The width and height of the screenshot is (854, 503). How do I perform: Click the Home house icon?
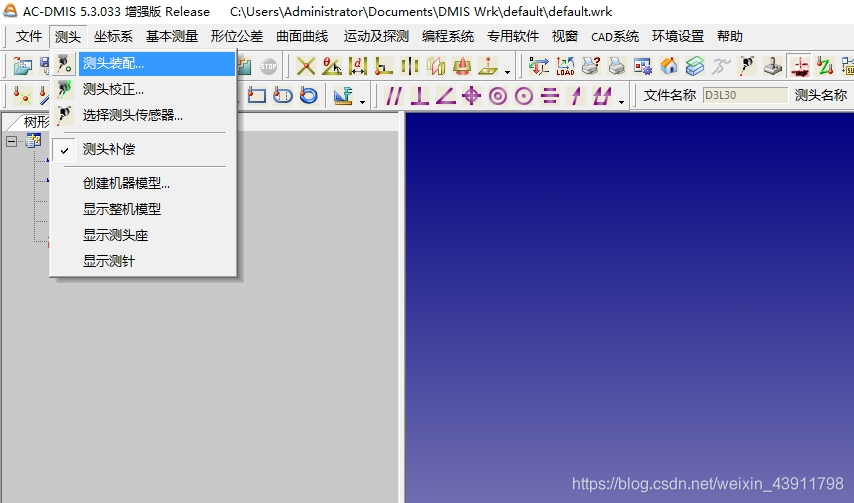(669, 66)
